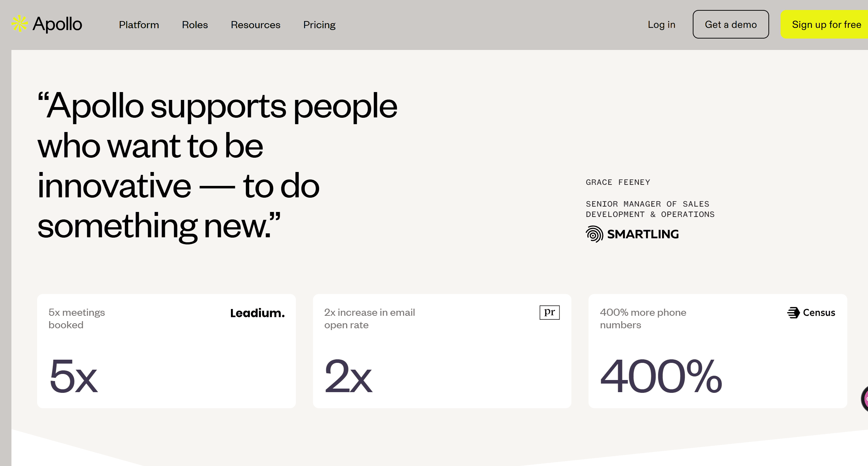Click the Sign up for free button
Screen dimensions: 868x466
tap(826, 25)
